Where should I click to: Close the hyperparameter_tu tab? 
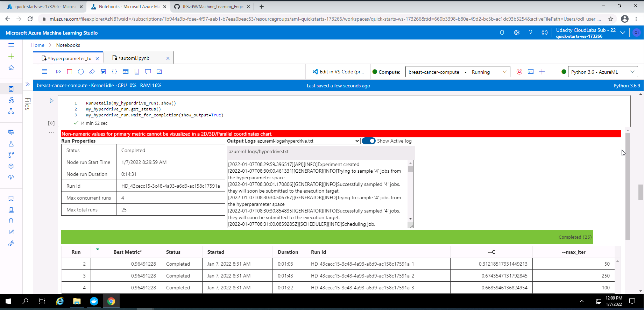tap(97, 59)
